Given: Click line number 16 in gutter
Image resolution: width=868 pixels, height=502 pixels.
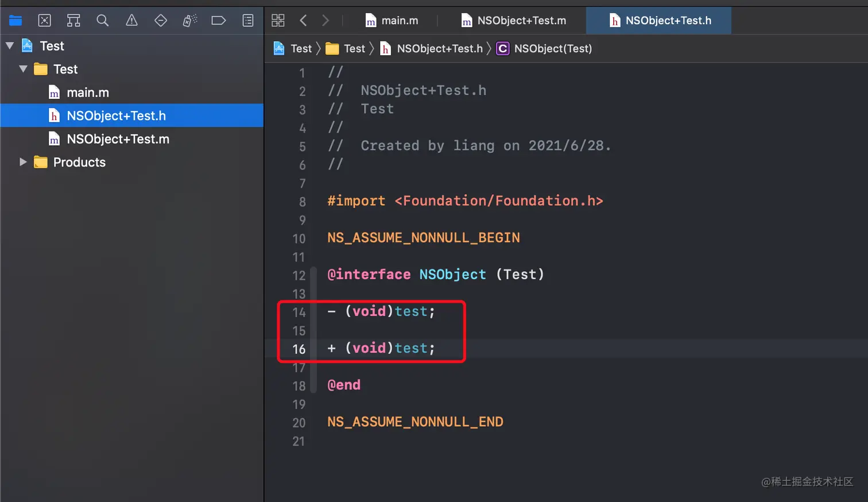Looking at the screenshot, I should pos(299,349).
